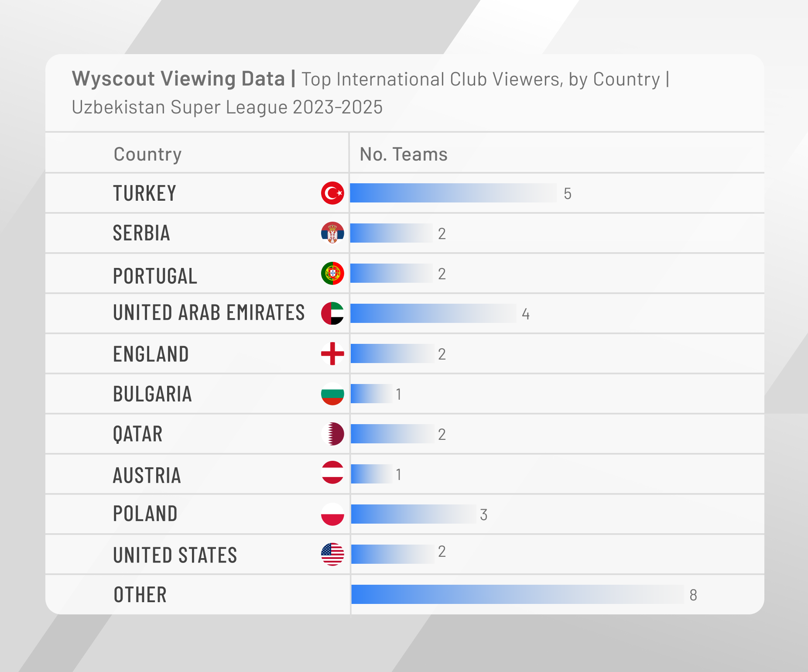Click the Turkey bar showing 5 teams
The image size is (808, 672).
point(453,193)
